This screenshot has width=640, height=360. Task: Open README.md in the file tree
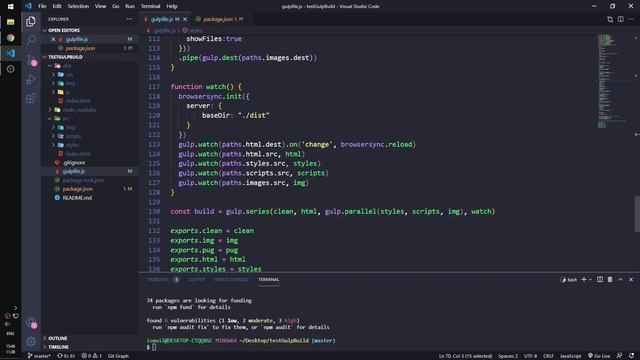(77, 198)
